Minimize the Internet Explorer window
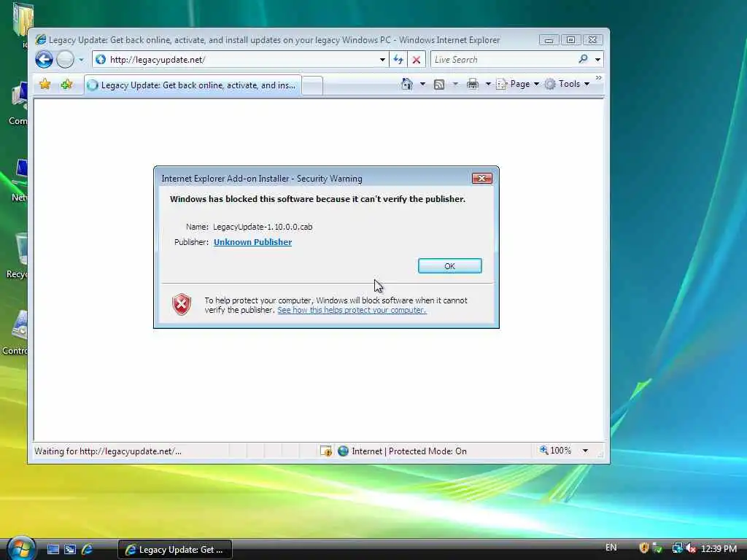The width and height of the screenshot is (747, 560). 549,40
